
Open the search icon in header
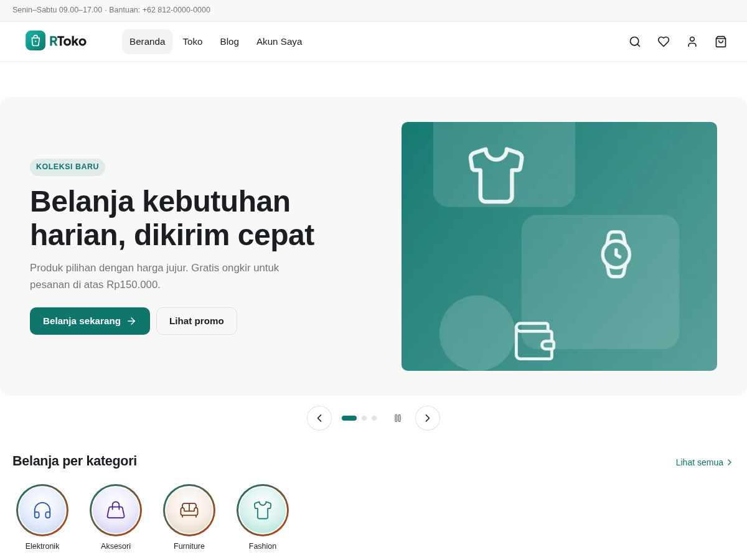(x=635, y=42)
